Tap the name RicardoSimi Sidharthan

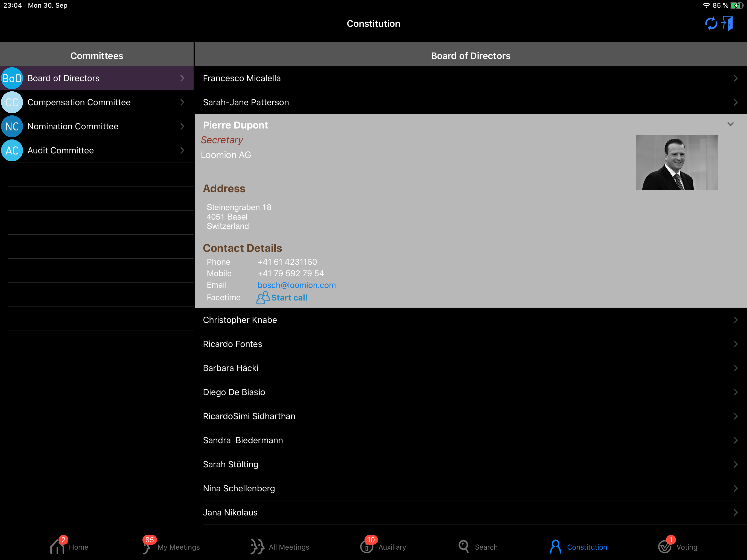point(249,416)
